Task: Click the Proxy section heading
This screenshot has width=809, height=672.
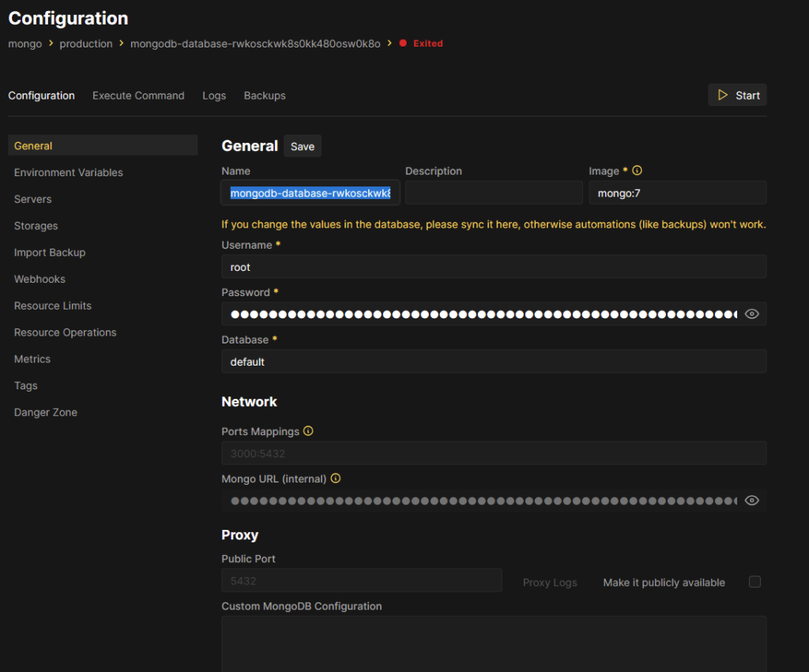Action: click(x=240, y=535)
